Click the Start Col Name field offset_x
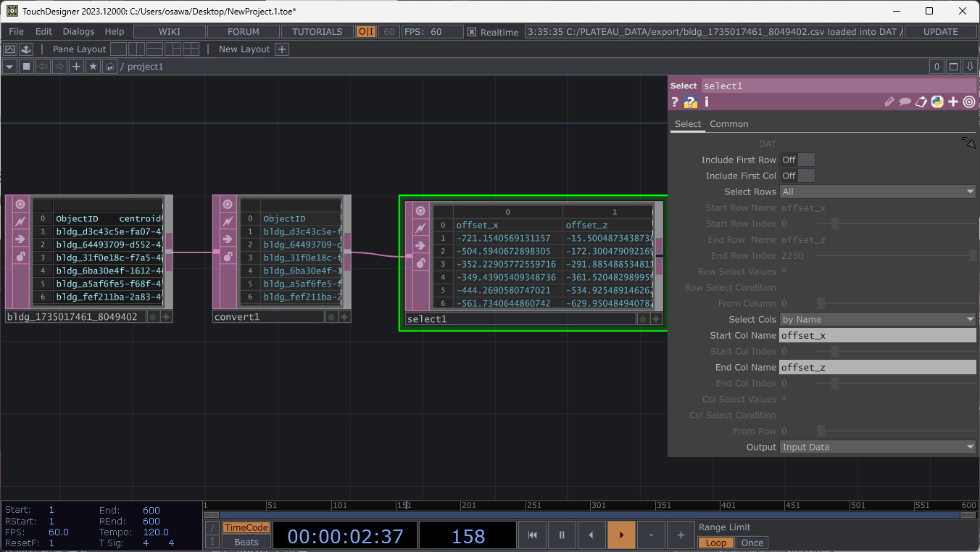This screenshot has width=980, height=552. (878, 335)
